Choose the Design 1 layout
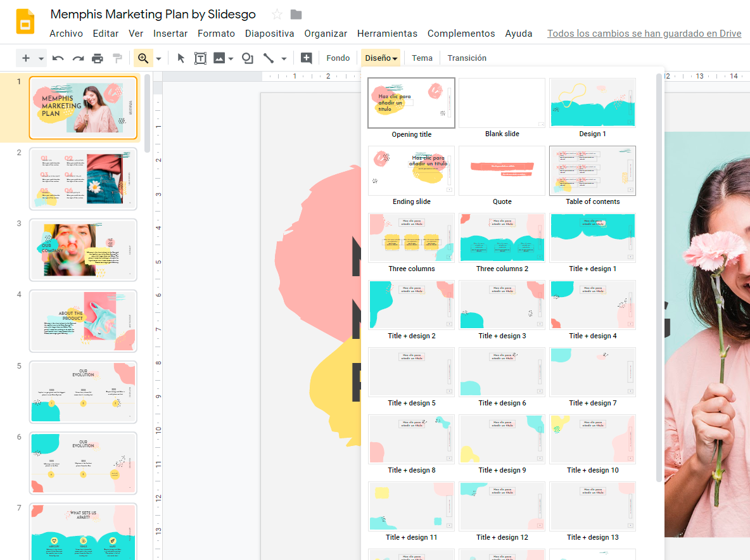The width and height of the screenshot is (750, 560). 593,103
